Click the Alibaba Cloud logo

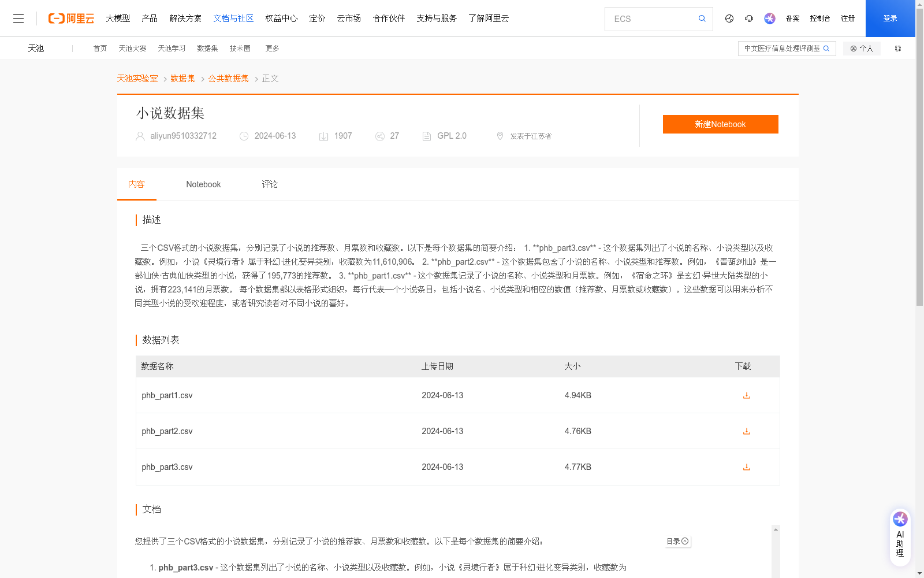70,18
